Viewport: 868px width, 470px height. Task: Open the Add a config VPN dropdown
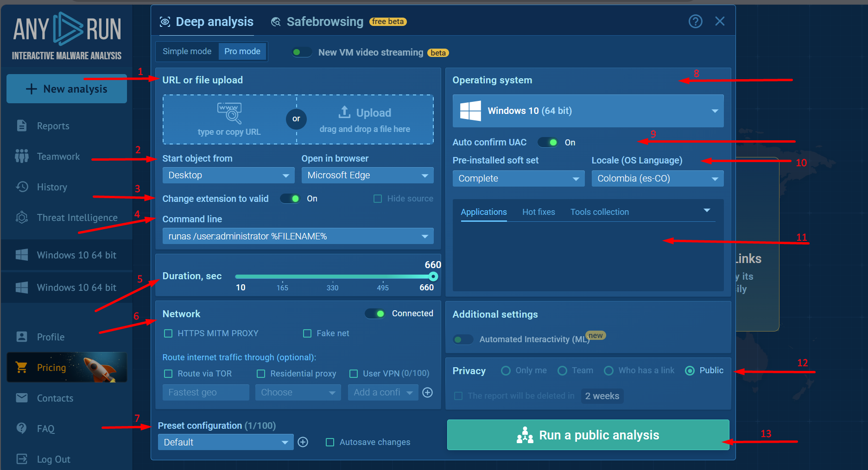click(x=383, y=393)
